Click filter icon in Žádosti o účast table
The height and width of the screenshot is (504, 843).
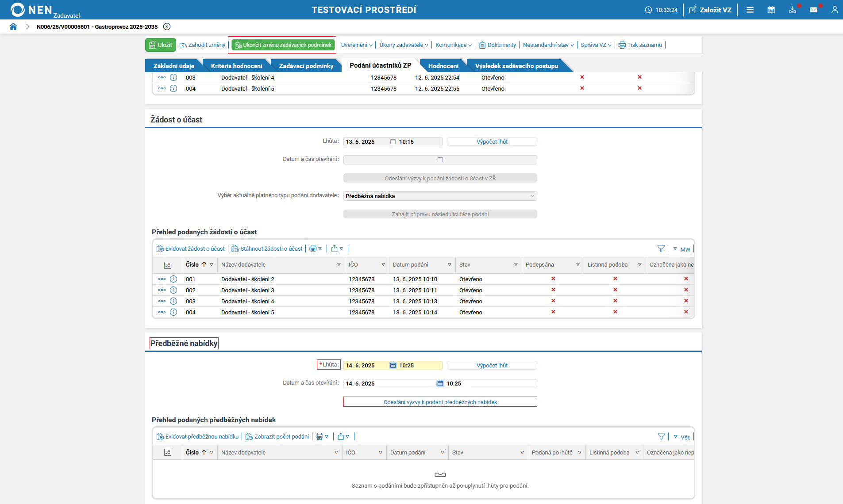point(661,248)
